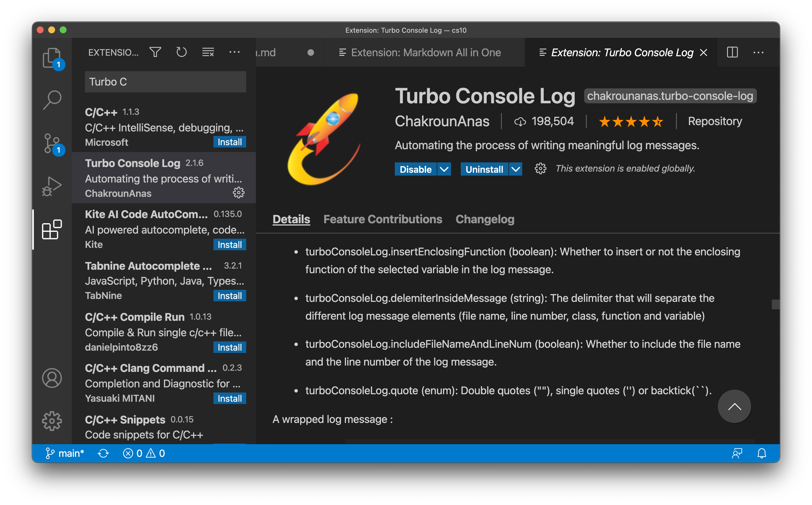Open the Repository link
This screenshot has height=505, width=812.
pos(715,121)
